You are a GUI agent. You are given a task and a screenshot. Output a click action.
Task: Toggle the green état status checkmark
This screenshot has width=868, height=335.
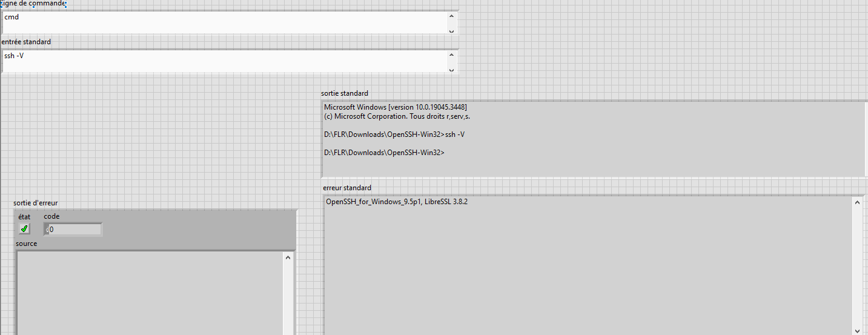coord(24,228)
